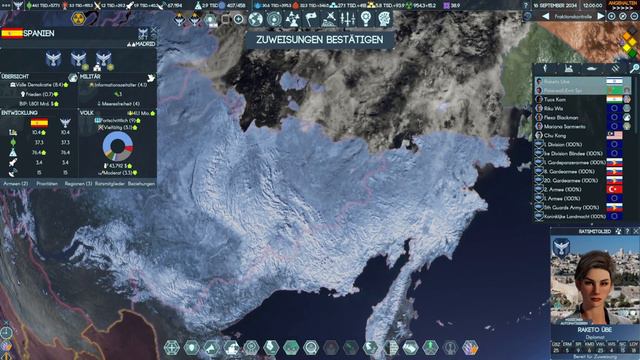Screen dimensions: 640x360
Task: Click Raketo Übe name label
Action: pyautogui.click(x=594, y=330)
